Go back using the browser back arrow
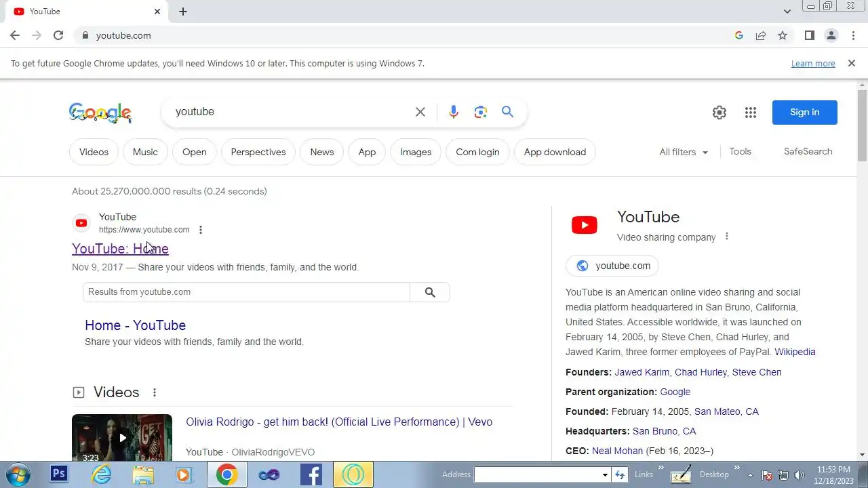The image size is (868, 488). click(15, 35)
